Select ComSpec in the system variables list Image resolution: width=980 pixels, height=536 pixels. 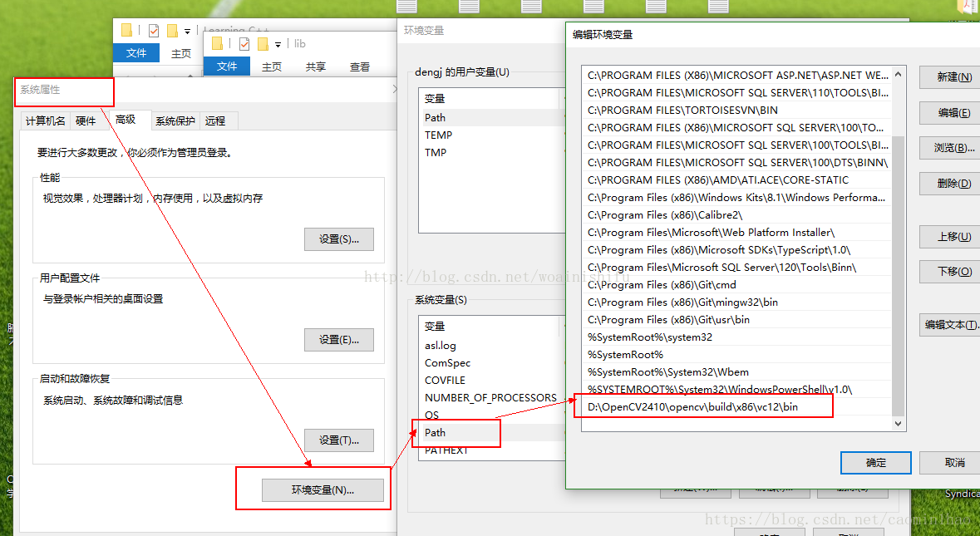pyautogui.click(x=492, y=363)
